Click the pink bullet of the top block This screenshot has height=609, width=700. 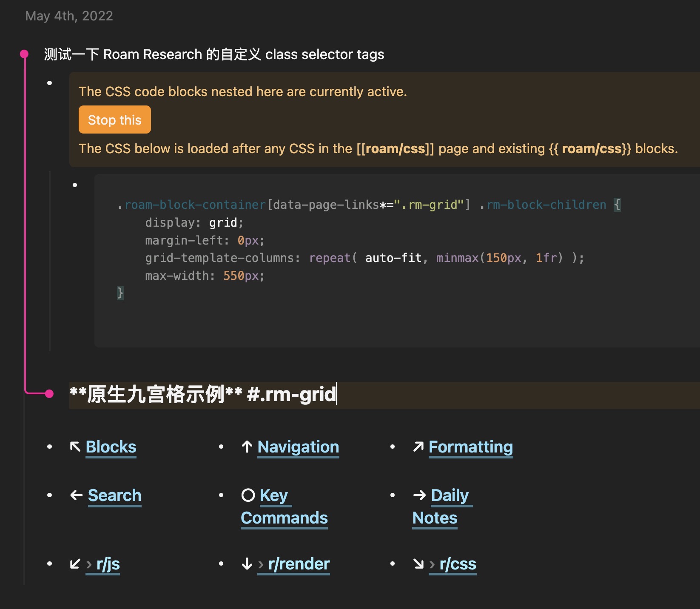[24, 54]
